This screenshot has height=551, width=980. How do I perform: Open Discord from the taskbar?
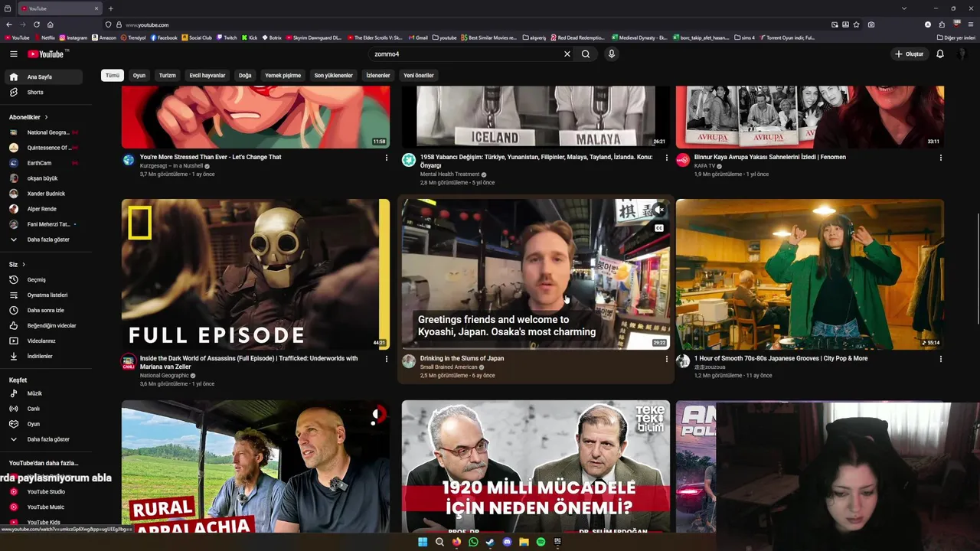pos(507,542)
